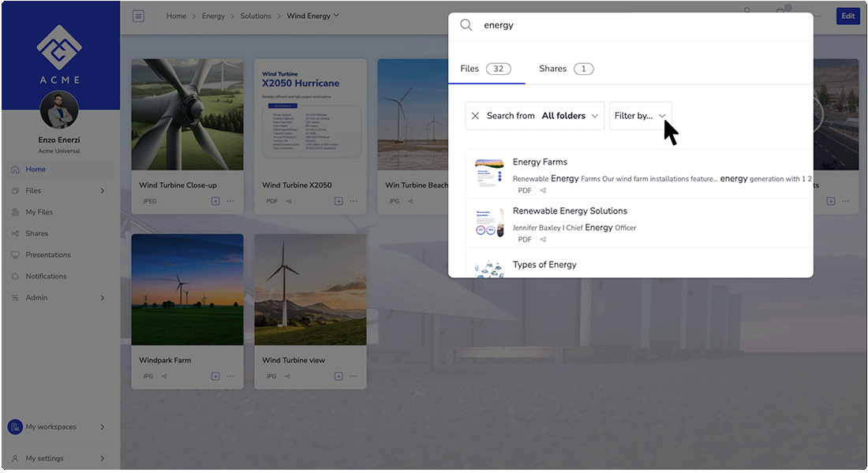Click the PDF badge under Energy Farms

point(524,190)
